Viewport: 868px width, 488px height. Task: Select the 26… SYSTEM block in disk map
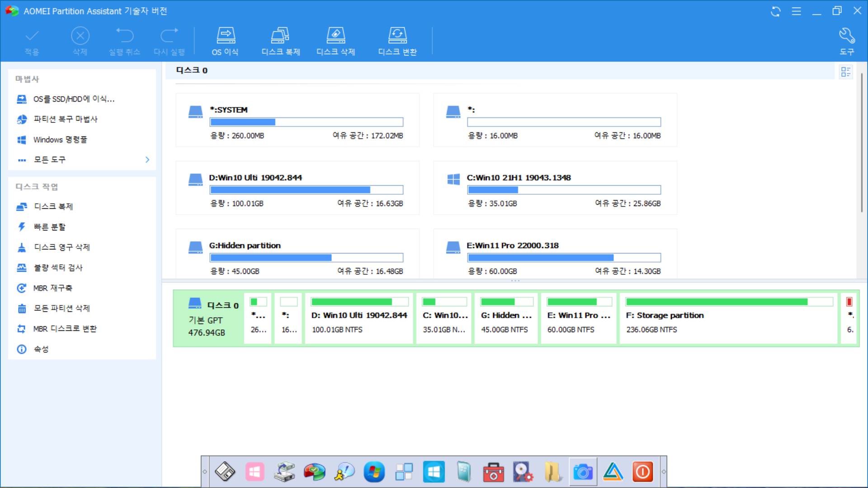coord(258,319)
